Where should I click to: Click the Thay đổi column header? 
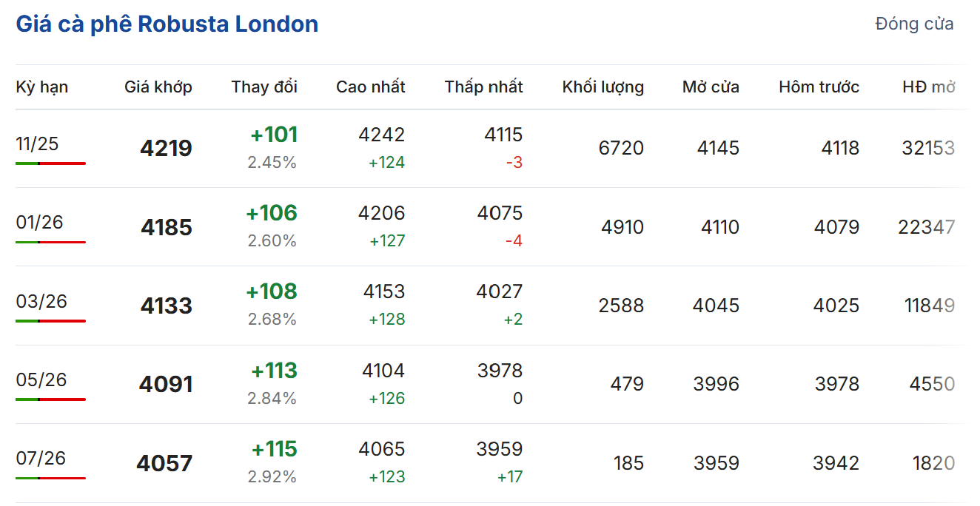click(x=264, y=87)
